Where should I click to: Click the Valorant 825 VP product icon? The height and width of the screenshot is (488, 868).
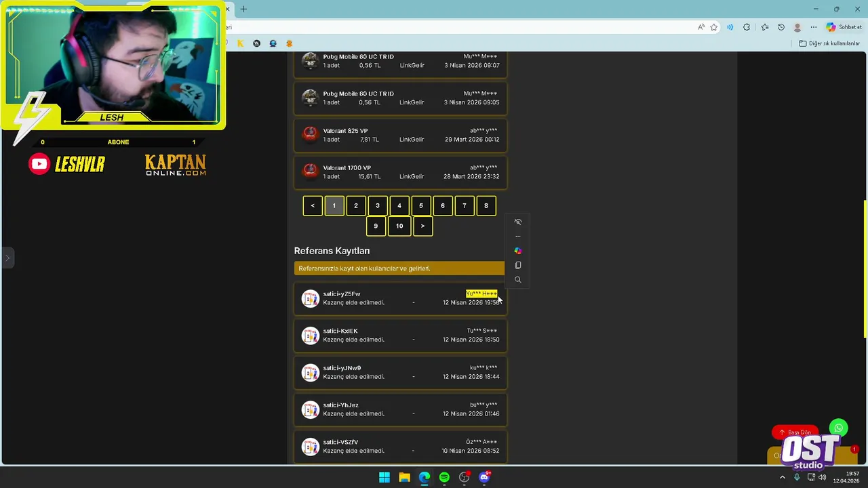(310, 135)
